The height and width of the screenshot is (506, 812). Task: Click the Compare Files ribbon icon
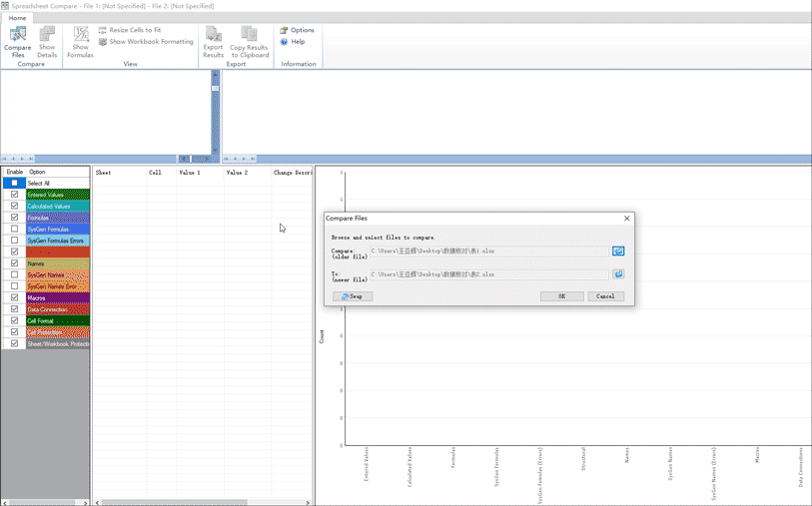click(18, 41)
